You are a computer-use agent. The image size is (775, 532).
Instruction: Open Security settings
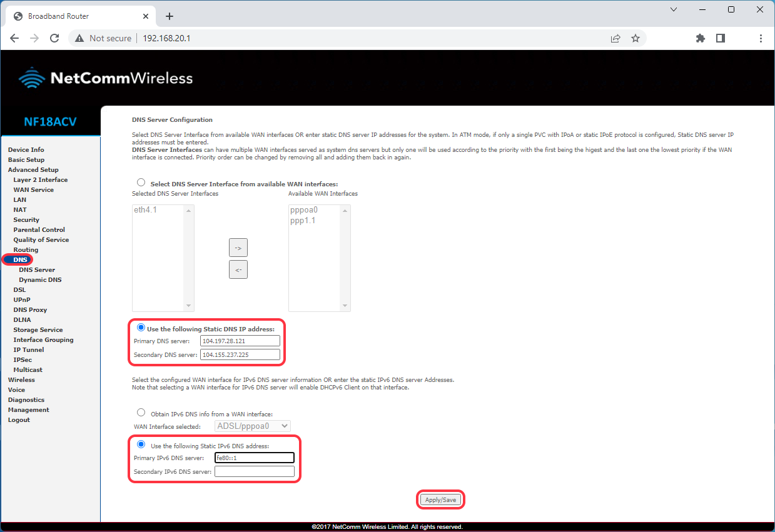point(26,219)
